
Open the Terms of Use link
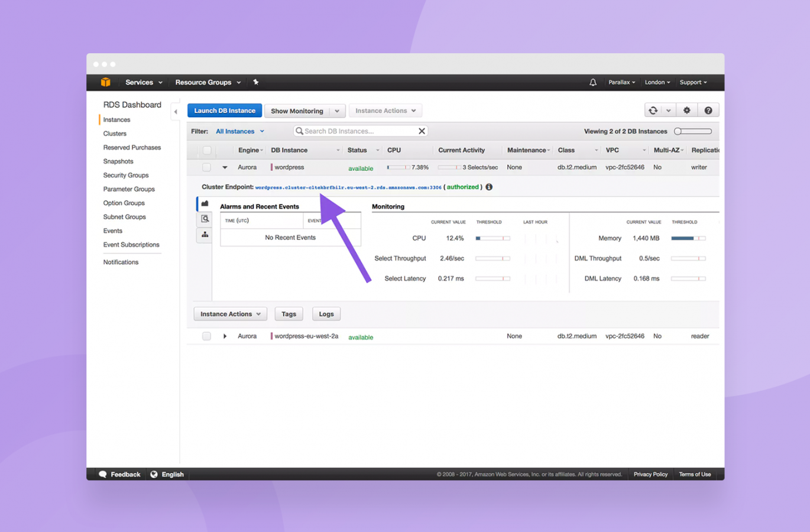pos(695,474)
